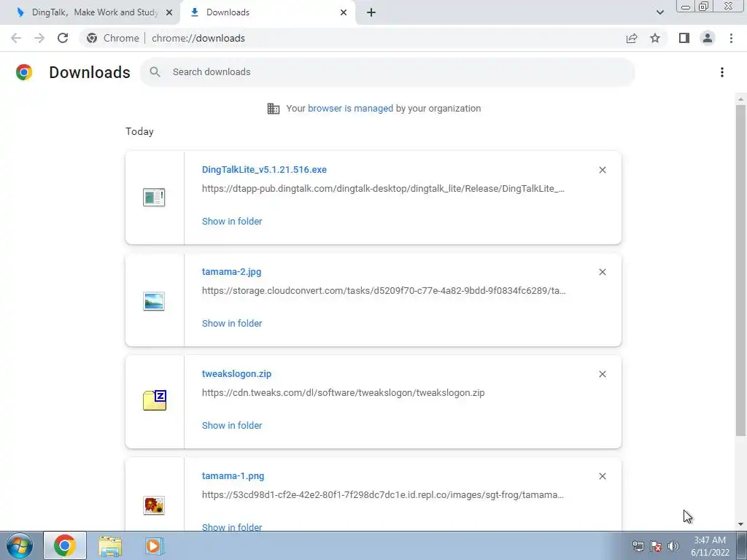Click the storage.cloudconvert.com source URL

384,290
